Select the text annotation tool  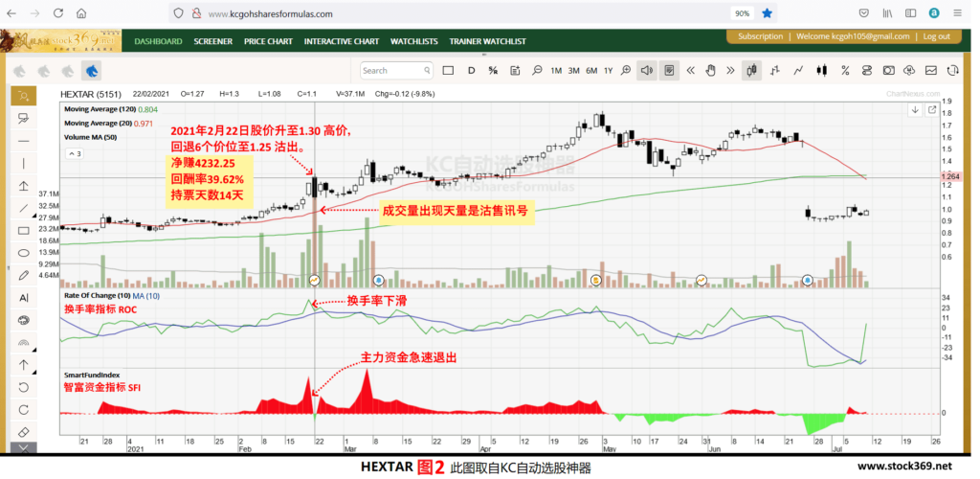pyautogui.click(x=24, y=298)
